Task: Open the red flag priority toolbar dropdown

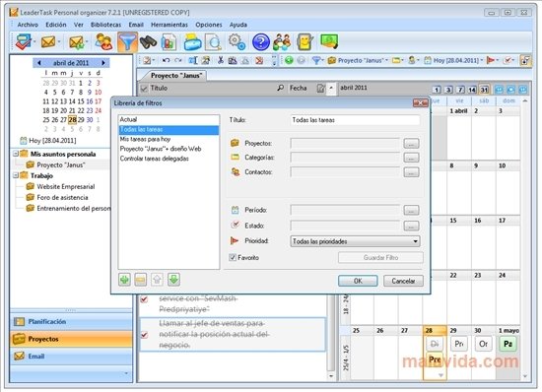Action: [x=492, y=60]
